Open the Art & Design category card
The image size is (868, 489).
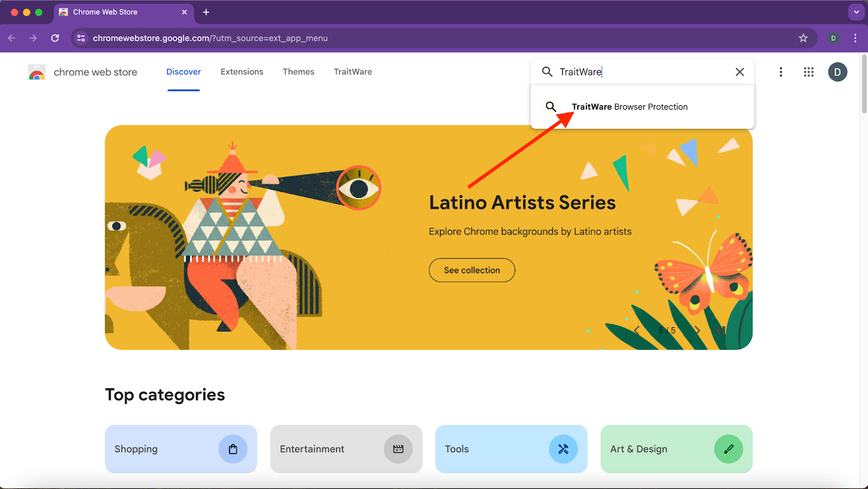coord(676,449)
